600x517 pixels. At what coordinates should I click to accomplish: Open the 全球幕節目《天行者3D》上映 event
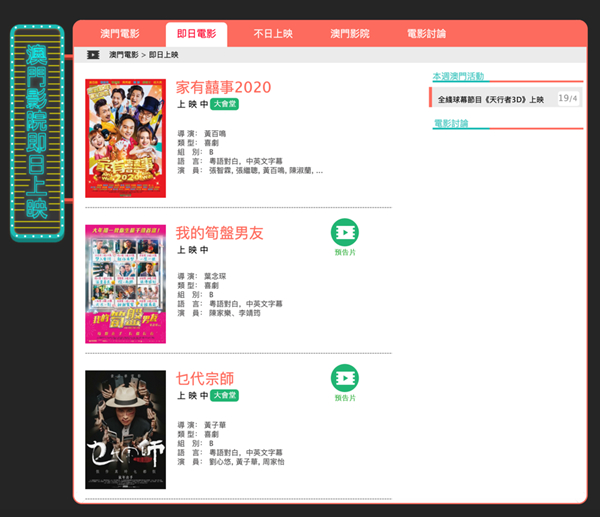pos(491,99)
